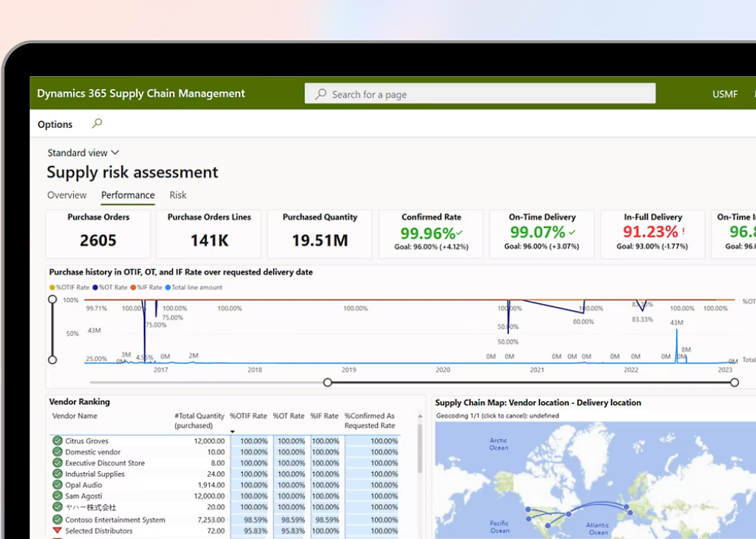Viewport: 756px width, 539px height.
Task: Click the USMF company selector
Action: pos(725,94)
